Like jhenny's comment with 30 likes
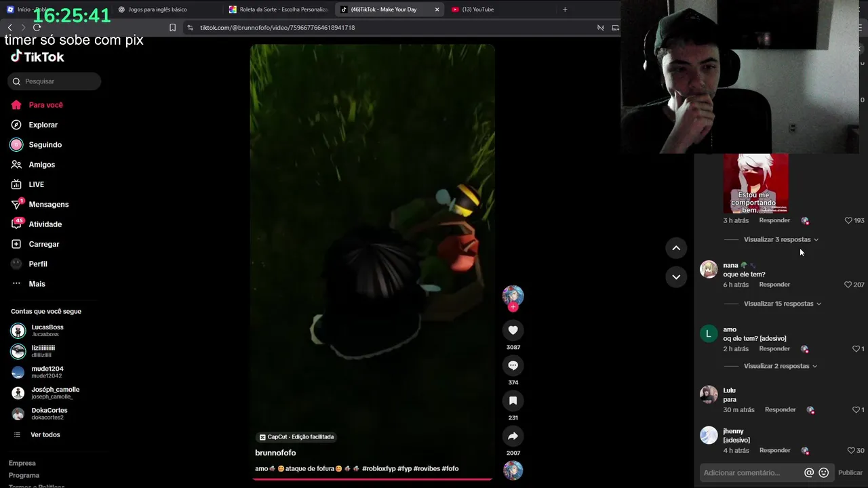Screen dimensions: 868x488 click(x=850, y=451)
